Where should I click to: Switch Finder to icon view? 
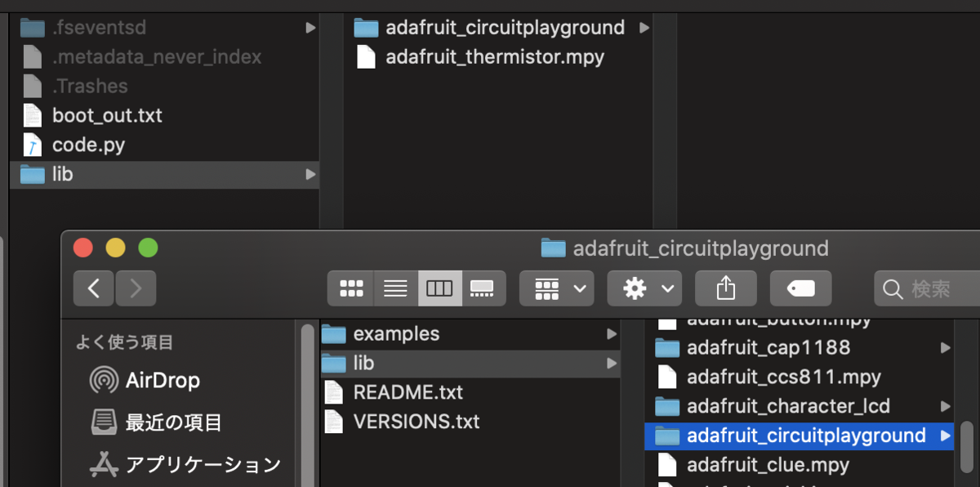[x=351, y=288]
